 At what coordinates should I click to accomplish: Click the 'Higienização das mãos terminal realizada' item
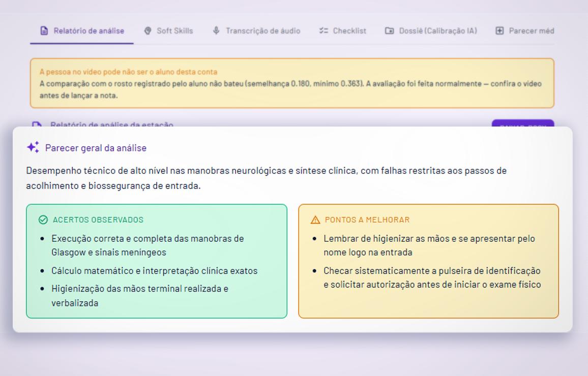pos(140,296)
